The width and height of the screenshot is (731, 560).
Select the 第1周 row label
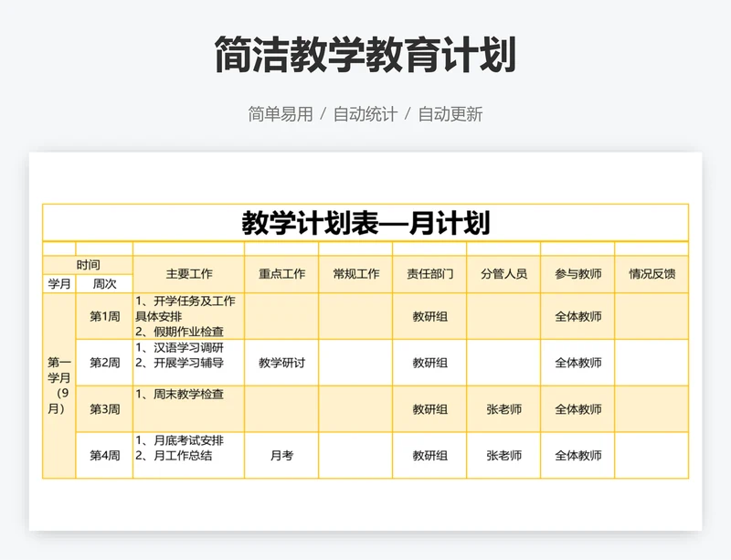click(x=104, y=316)
